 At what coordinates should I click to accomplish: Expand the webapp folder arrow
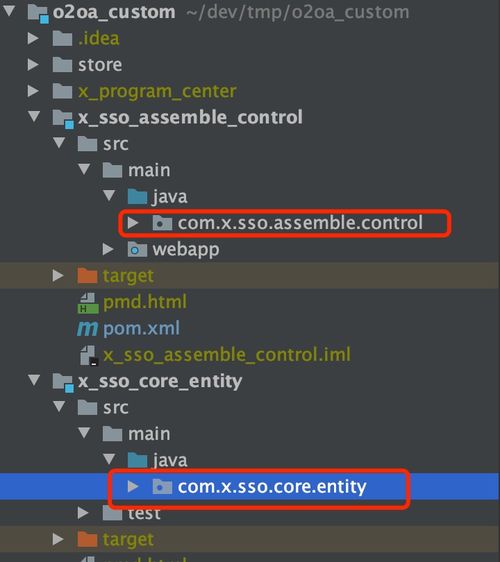click(x=108, y=249)
